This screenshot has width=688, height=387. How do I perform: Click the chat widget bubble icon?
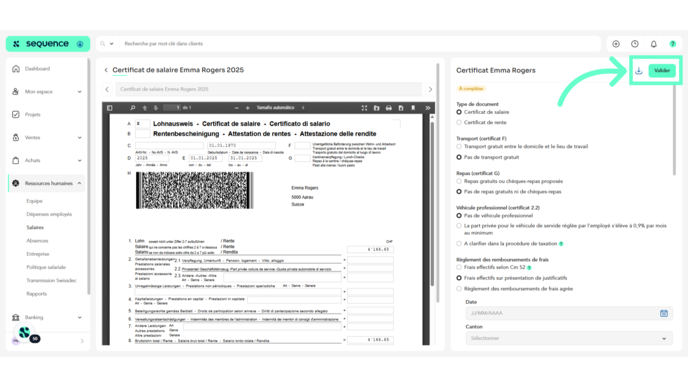point(25,333)
